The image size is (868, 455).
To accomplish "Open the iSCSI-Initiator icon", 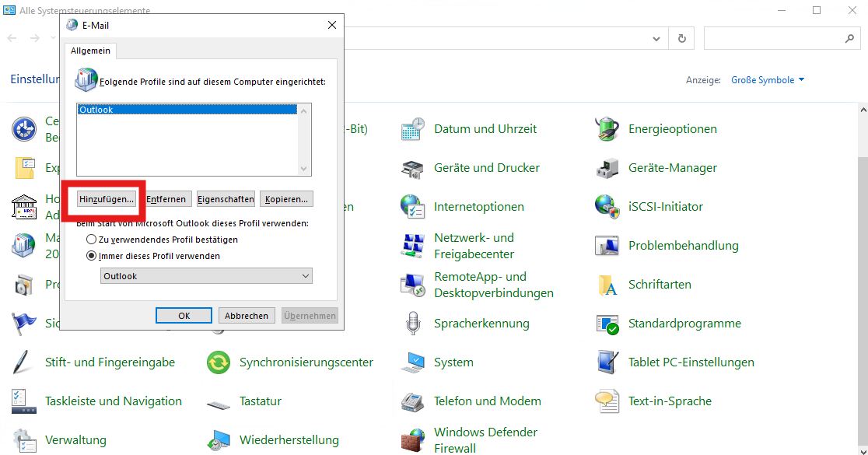I will [x=607, y=207].
